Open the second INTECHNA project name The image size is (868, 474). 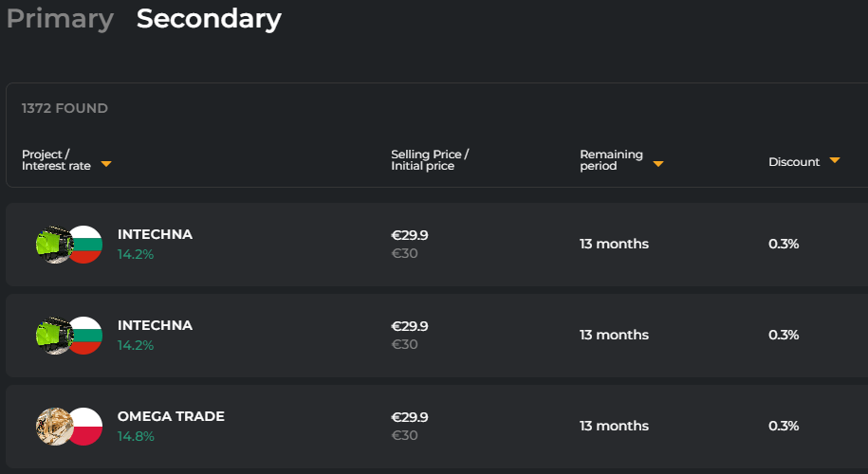click(155, 325)
